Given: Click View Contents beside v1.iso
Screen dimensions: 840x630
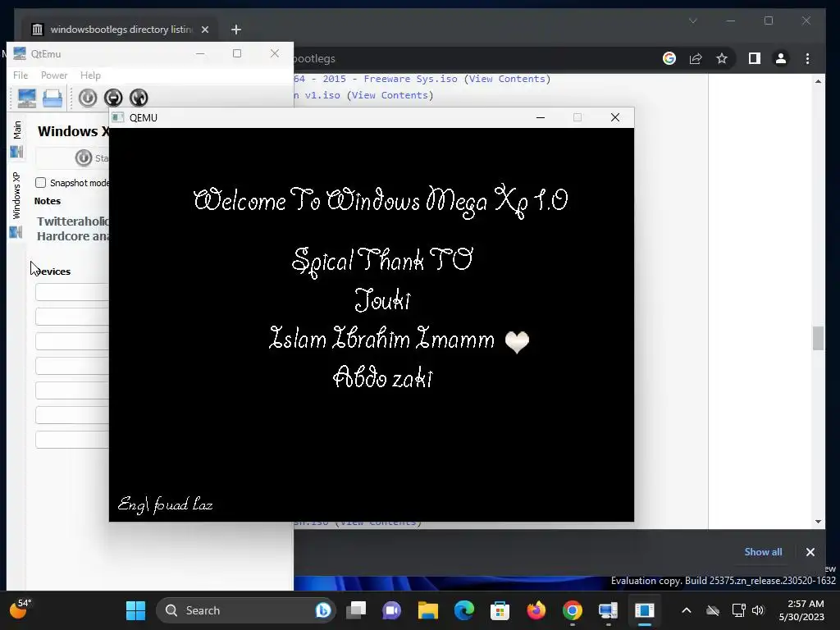Looking at the screenshot, I should pyautogui.click(x=390, y=95).
